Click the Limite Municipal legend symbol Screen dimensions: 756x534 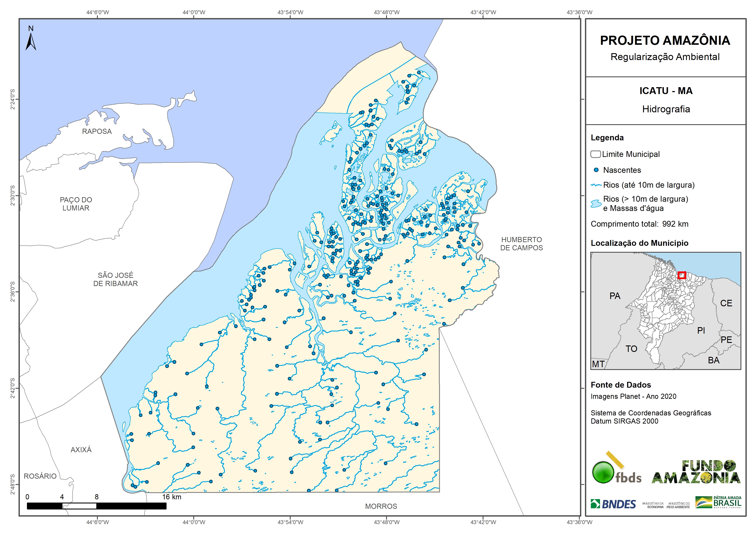pos(595,154)
